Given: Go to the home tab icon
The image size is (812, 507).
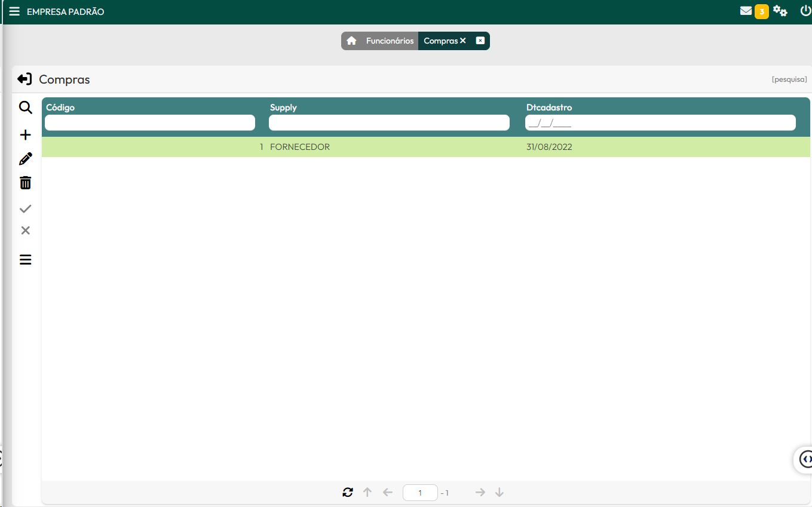Looking at the screenshot, I should [351, 41].
